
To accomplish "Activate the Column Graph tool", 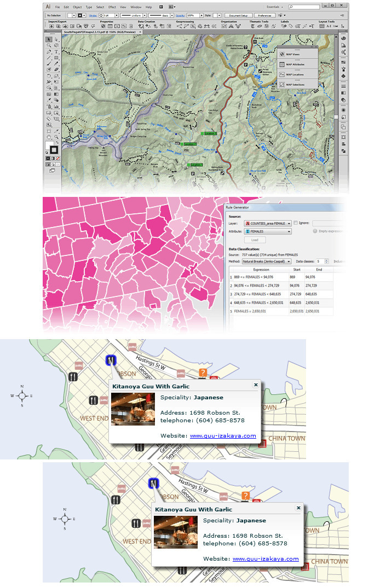I will point(56,107).
